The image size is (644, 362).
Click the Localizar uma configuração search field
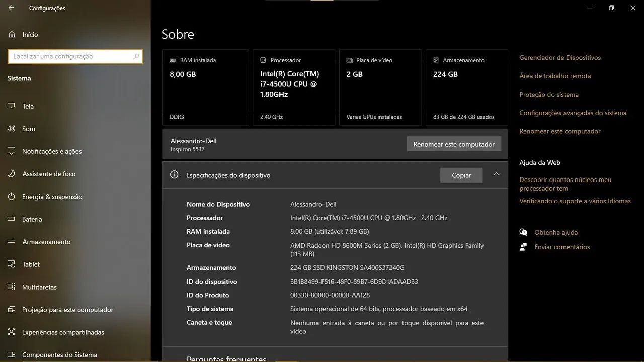pyautogui.click(x=75, y=56)
